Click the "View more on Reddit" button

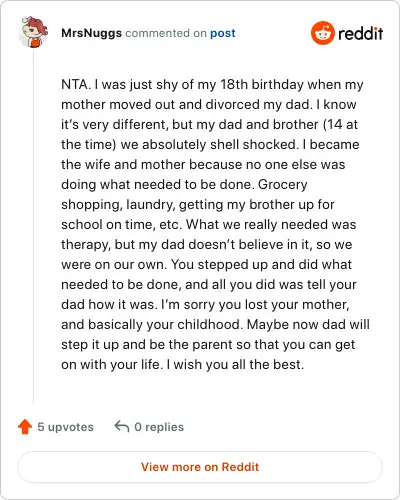point(200,467)
